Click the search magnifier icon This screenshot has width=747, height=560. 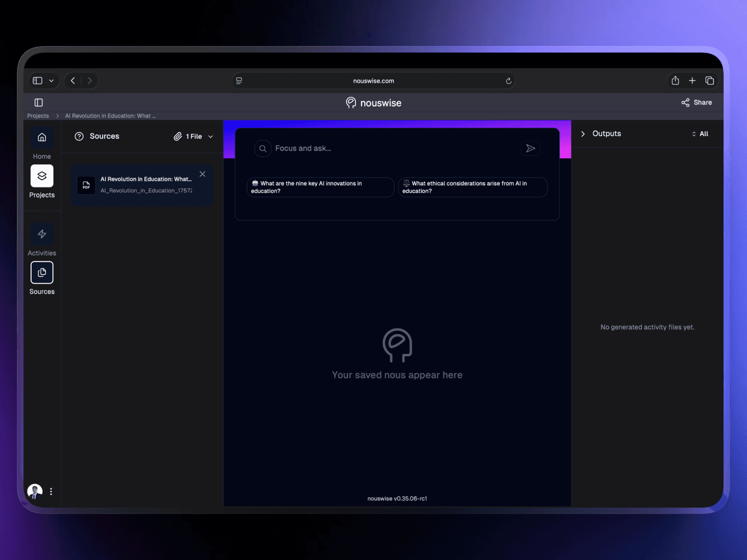pos(263,148)
